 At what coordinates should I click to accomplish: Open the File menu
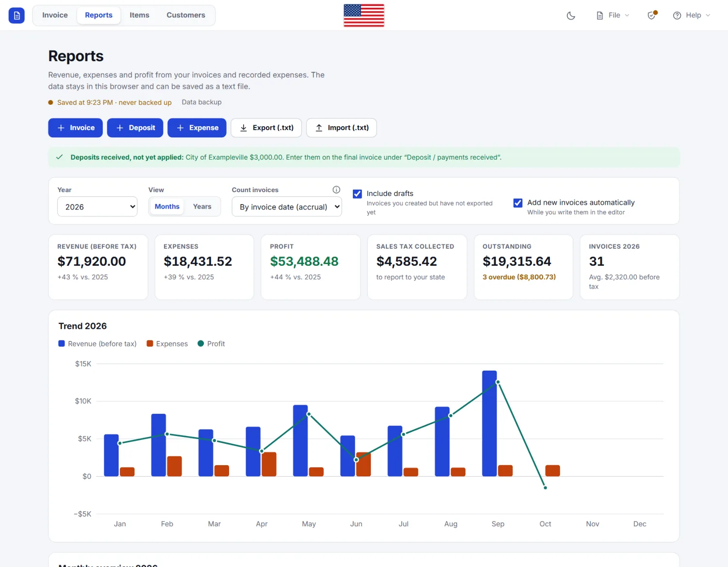click(x=613, y=16)
